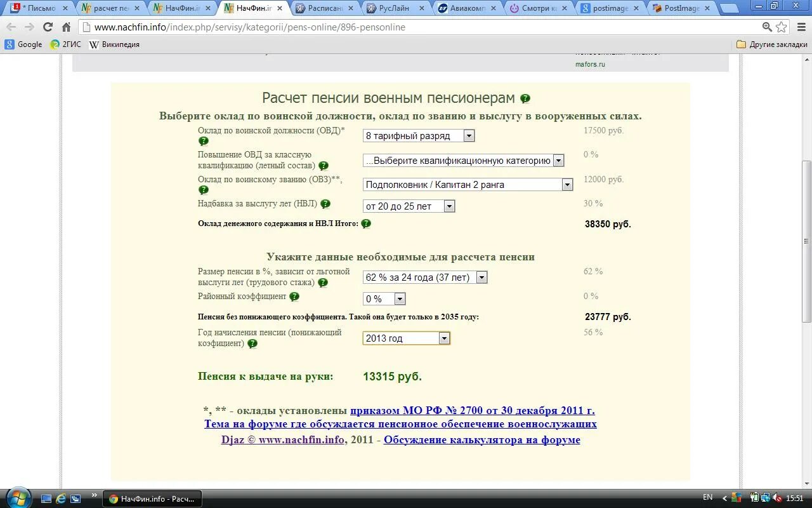Open the 2013 год dropdown

point(444,338)
